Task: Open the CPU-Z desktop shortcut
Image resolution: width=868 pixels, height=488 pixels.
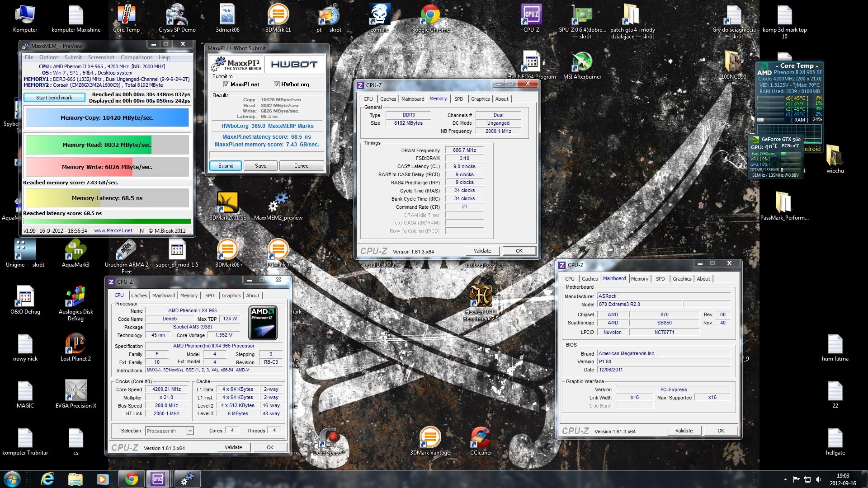Action: point(531,19)
